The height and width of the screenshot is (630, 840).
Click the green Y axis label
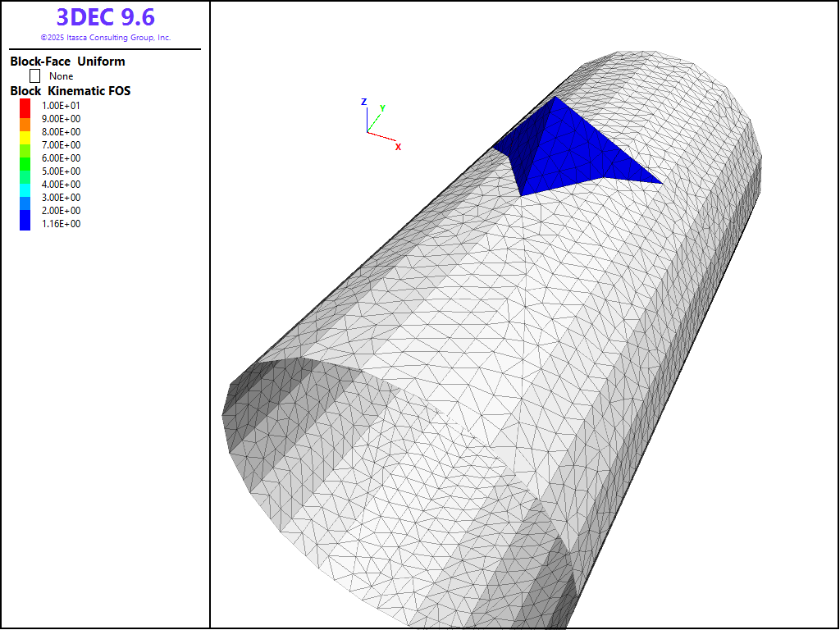tap(382, 108)
